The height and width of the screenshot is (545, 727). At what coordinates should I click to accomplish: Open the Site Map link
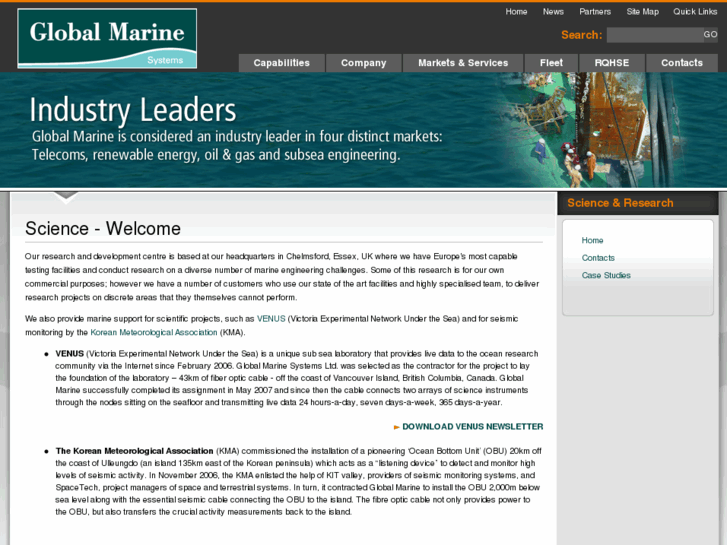tap(643, 12)
